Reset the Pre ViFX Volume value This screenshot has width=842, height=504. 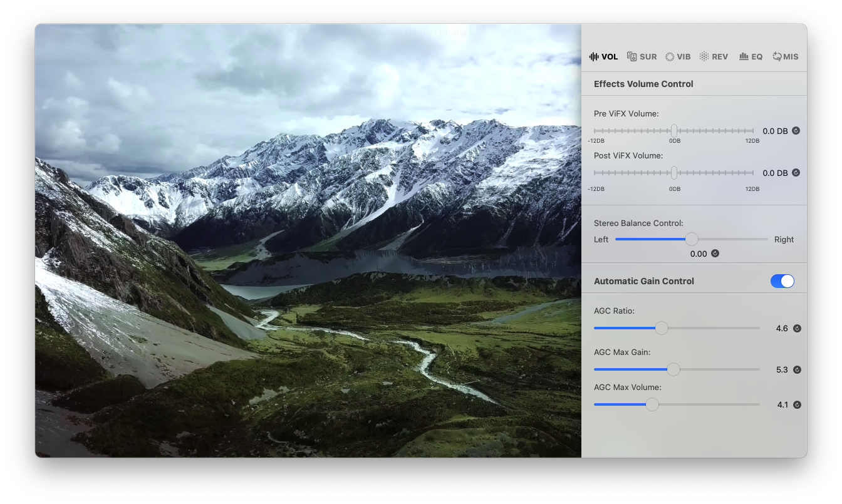[x=796, y=131]
